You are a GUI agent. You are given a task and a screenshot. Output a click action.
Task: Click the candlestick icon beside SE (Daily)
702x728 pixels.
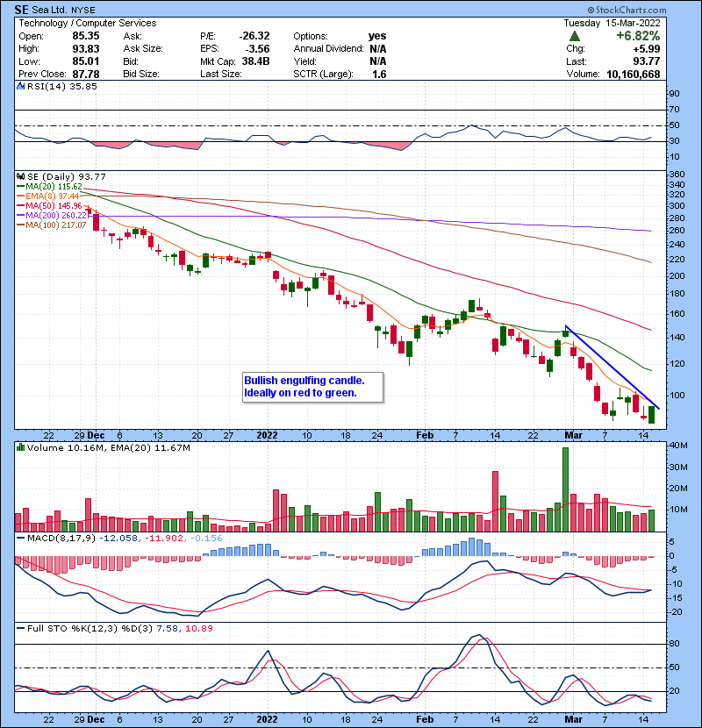20,176
